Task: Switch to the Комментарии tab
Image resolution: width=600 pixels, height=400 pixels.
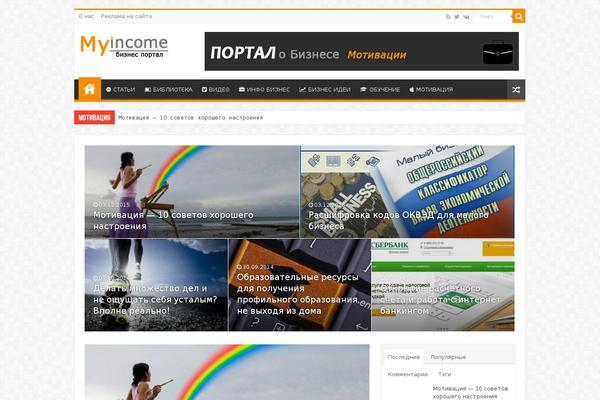Action: coord(408,374)
